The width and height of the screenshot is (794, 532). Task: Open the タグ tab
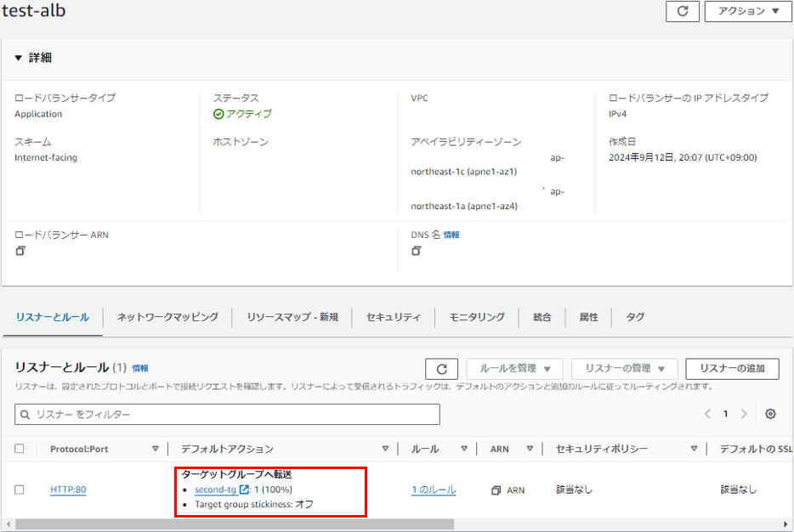(x=635, y=317)
